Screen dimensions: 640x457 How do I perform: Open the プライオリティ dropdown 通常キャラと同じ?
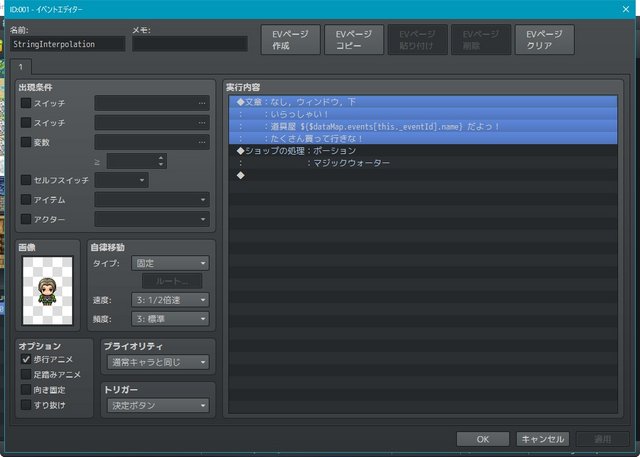pyautogui.click(x=158, y=362)
